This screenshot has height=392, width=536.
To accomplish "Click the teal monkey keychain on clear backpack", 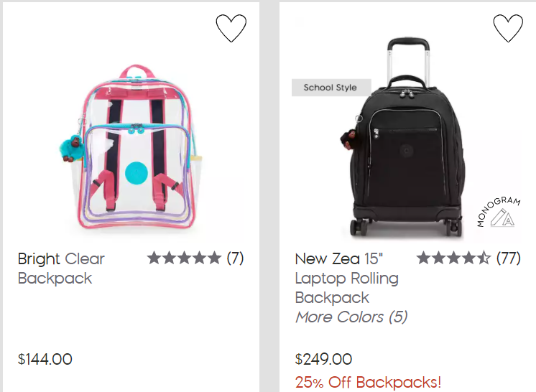I will coord(71,147).
